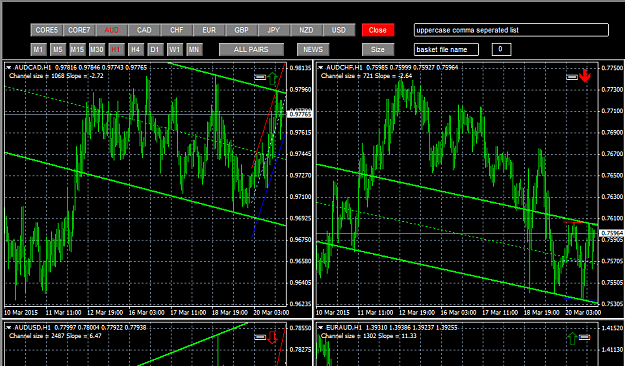Choose the USD currency filter
The height and width of the screenshot is (366, 625).
[339, 30]
